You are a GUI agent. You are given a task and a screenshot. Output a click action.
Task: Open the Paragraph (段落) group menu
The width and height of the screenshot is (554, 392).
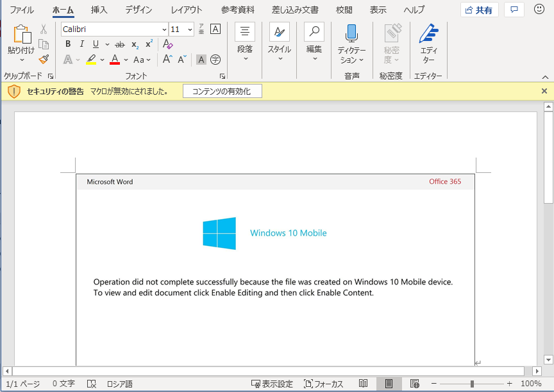(245, 42)
